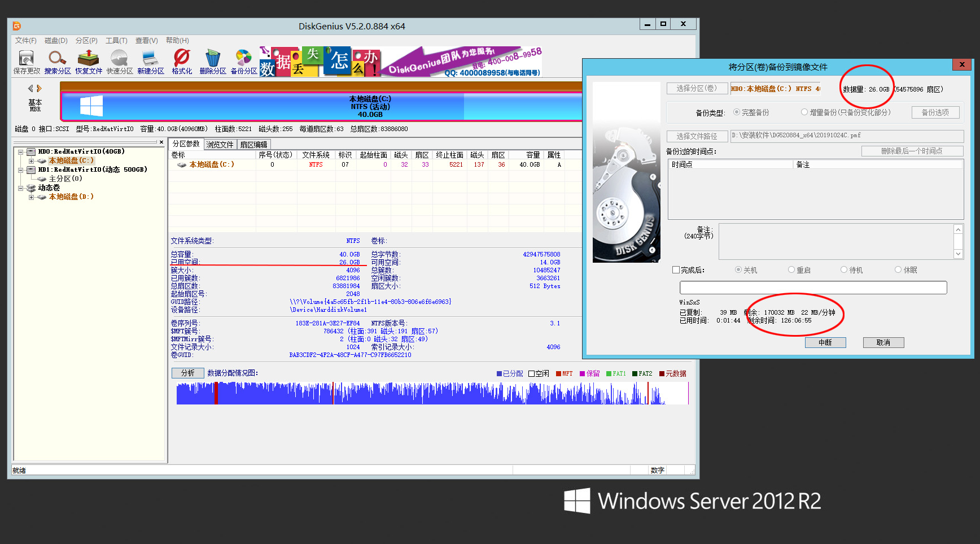The height and width of the screenshot is (544, 980).
Task: Click the data allocation chart
Action: click(x=432, y=393)
